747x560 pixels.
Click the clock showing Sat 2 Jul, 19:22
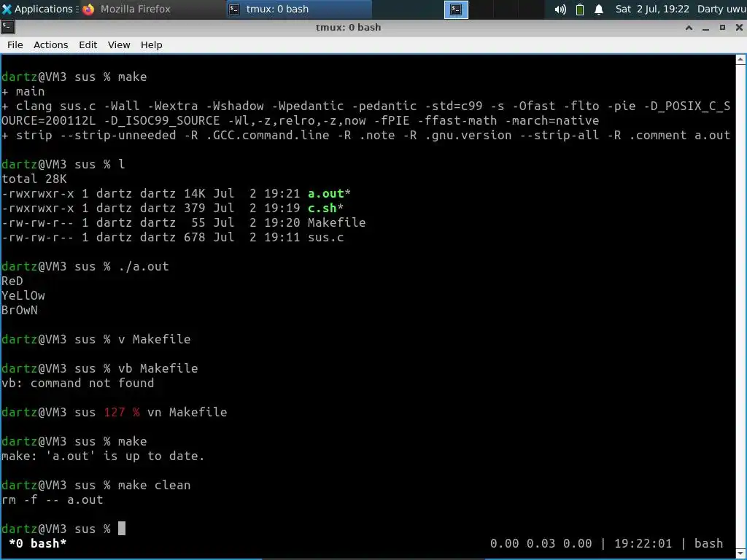(x=652, y=9)
